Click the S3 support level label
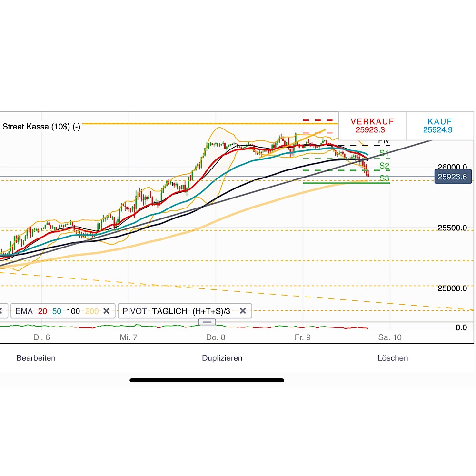The width and height of the screenshot is (476, 476). tap(384, 178)
